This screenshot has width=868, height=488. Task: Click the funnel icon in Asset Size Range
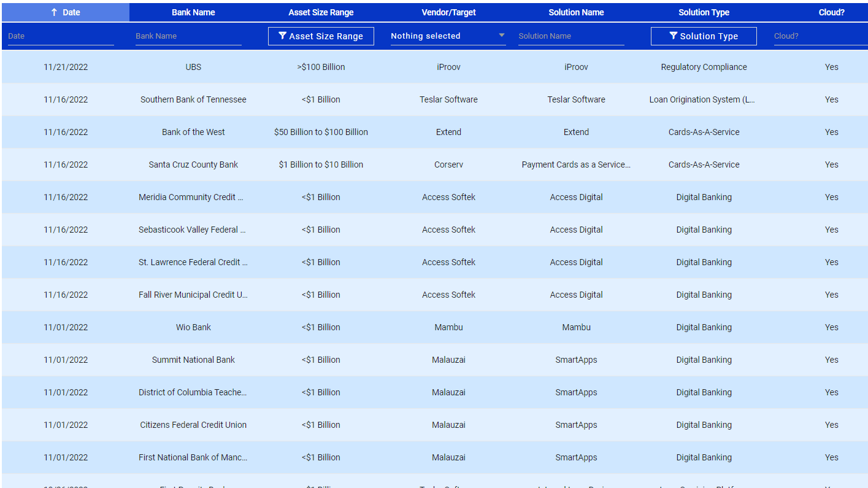282,36
